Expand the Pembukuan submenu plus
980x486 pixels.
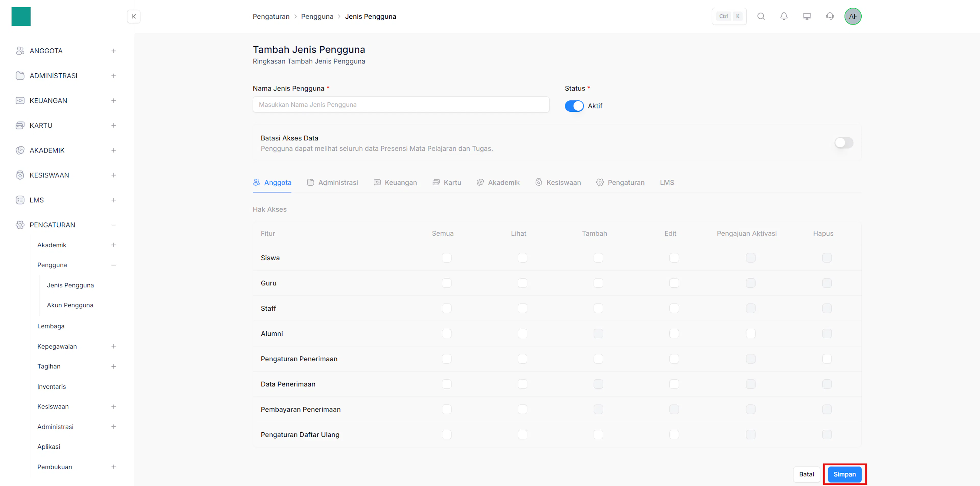113,467
